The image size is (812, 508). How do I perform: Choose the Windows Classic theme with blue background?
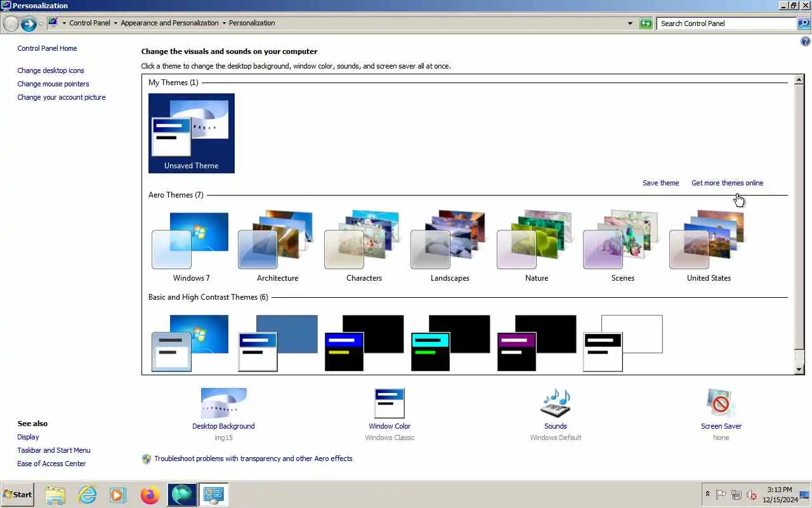pos(277,343)
